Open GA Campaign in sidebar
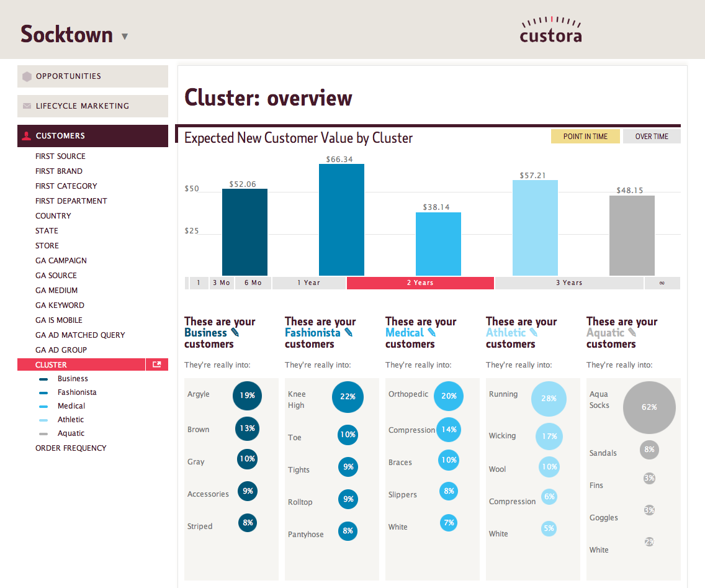This screenshot has height=588, width=705. [x=61, y=260]
